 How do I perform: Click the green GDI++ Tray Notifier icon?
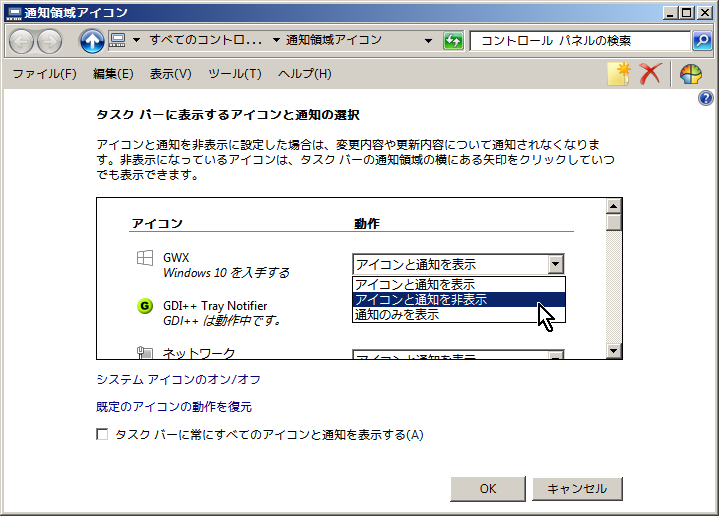(145, 306)
